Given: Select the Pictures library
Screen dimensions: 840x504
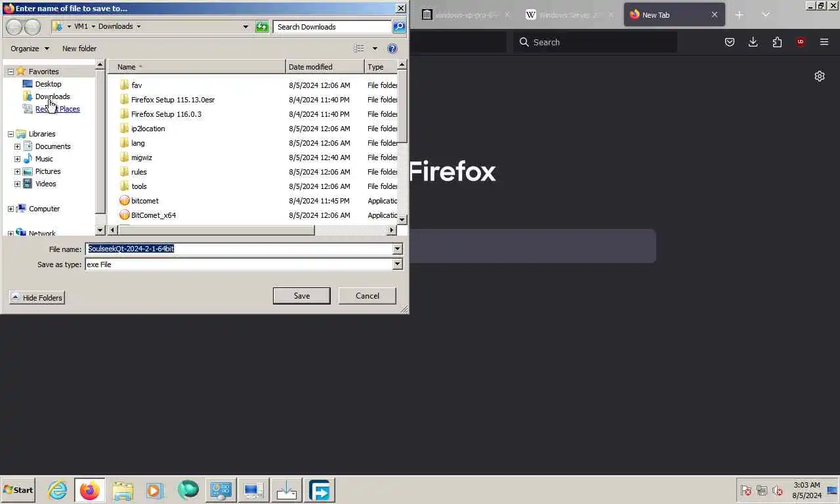Looking at the screenshot, I should (x=47, y=171).
